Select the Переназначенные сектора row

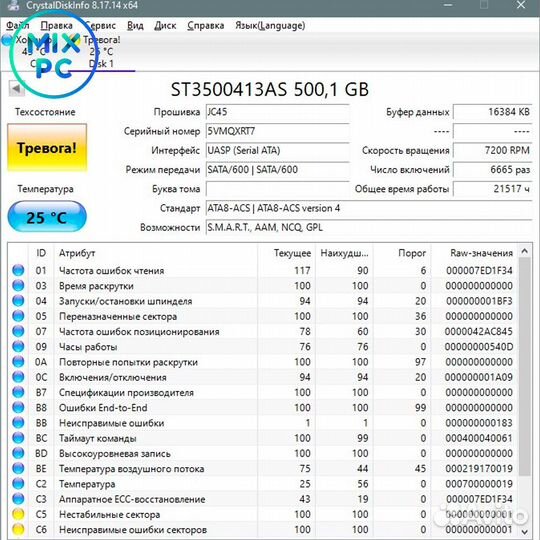point(263,316)
